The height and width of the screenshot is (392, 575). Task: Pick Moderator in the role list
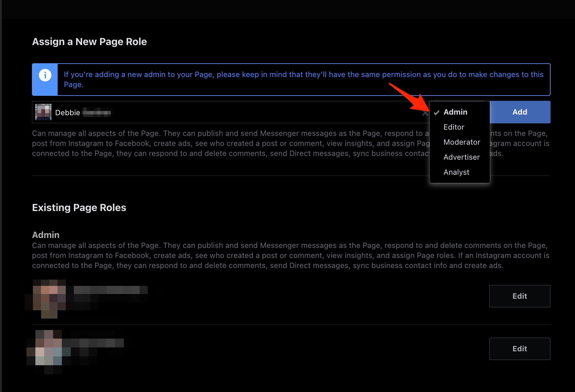click(x=462, y=142)
